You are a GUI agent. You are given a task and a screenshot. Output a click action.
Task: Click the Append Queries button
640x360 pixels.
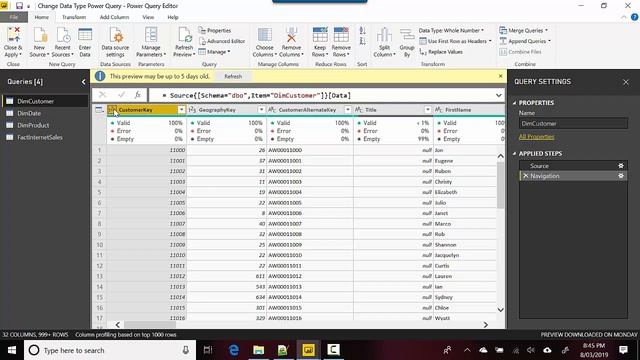click(525, 41)
